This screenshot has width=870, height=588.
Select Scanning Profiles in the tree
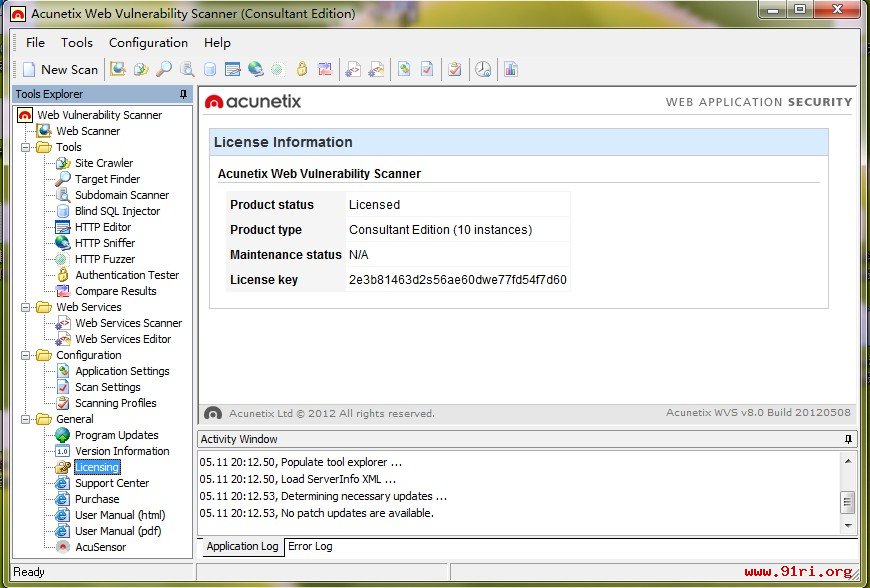[x=116, y=403]
